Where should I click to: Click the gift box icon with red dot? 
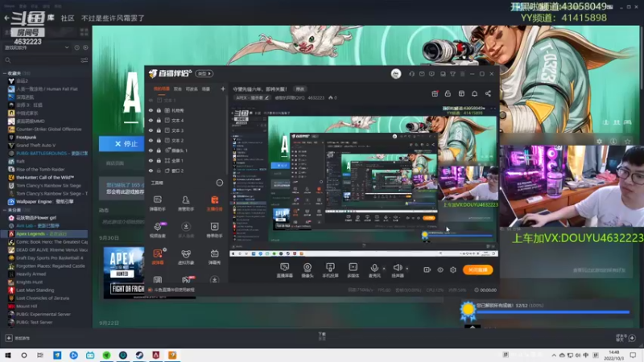(x=435, y=93)
